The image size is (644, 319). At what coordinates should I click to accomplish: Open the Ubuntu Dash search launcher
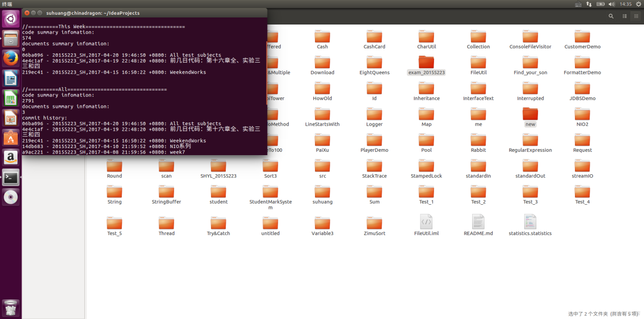[x=11, y=19]
